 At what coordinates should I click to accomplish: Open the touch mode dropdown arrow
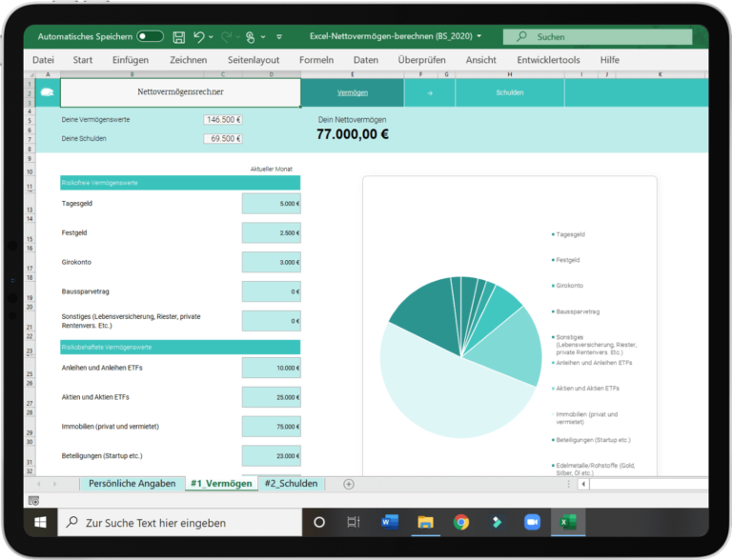coord(263,37)
